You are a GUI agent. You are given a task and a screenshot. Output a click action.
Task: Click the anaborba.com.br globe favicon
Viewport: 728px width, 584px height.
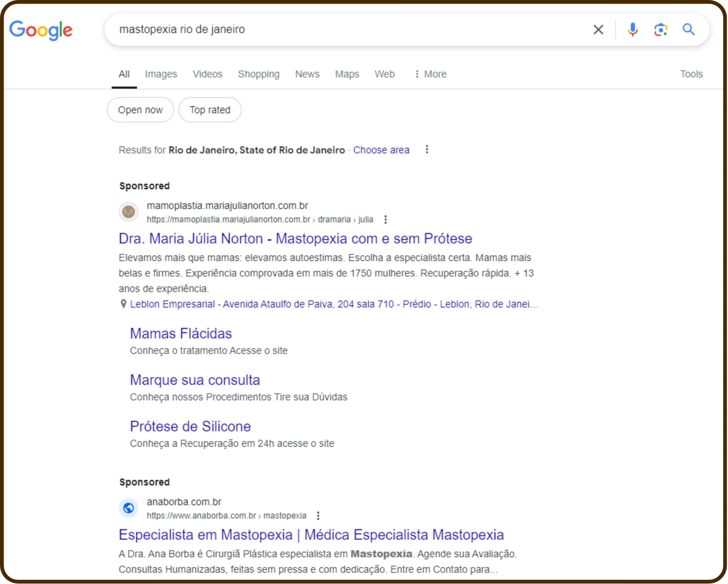click(x=129, y=508)
